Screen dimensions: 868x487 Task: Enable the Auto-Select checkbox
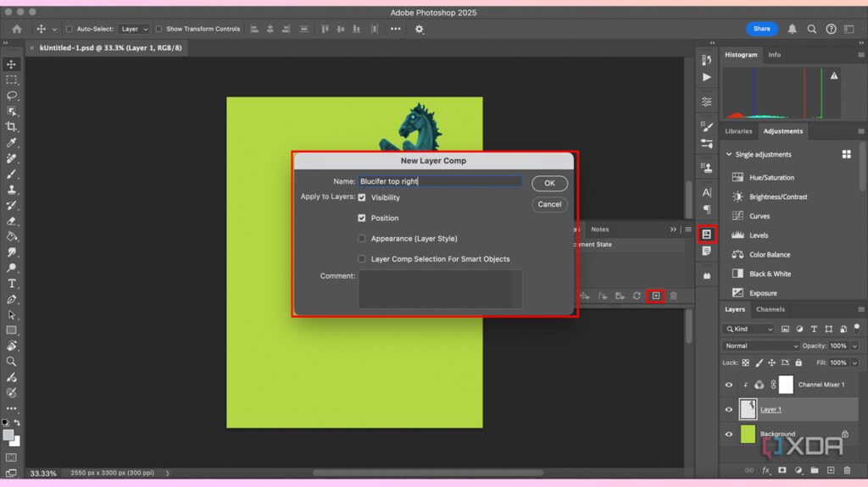[70, 29]
